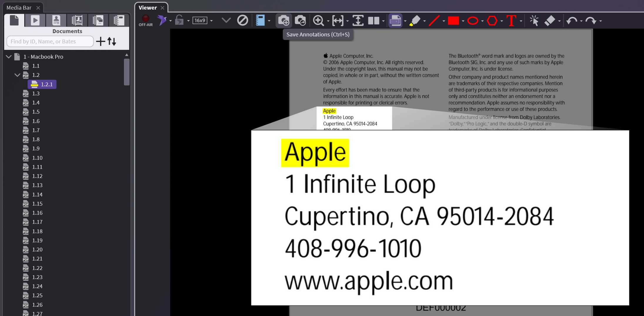Select the red Line drawing tool
This screenshot has height=316, width=644.
tap(434, 21)
